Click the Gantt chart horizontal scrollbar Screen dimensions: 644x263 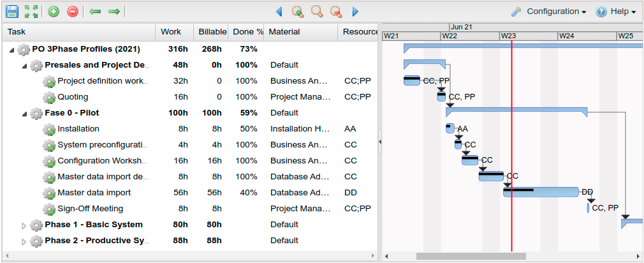point(471,256)
